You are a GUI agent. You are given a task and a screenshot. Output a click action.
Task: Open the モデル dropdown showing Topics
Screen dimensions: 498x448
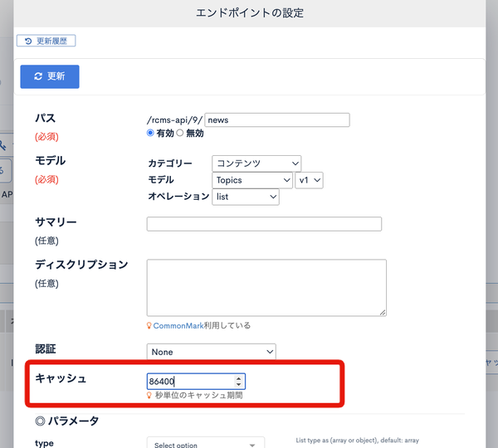252,180
